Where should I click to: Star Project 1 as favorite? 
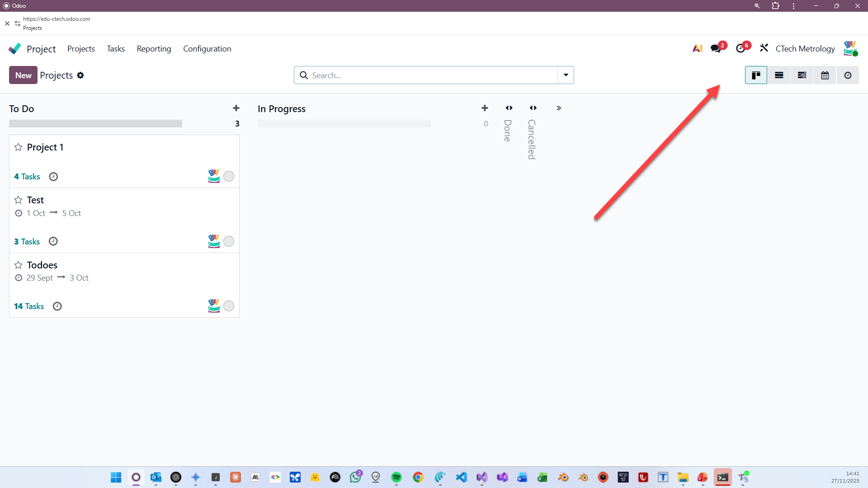pyautogui.click(x=18, y=147)
